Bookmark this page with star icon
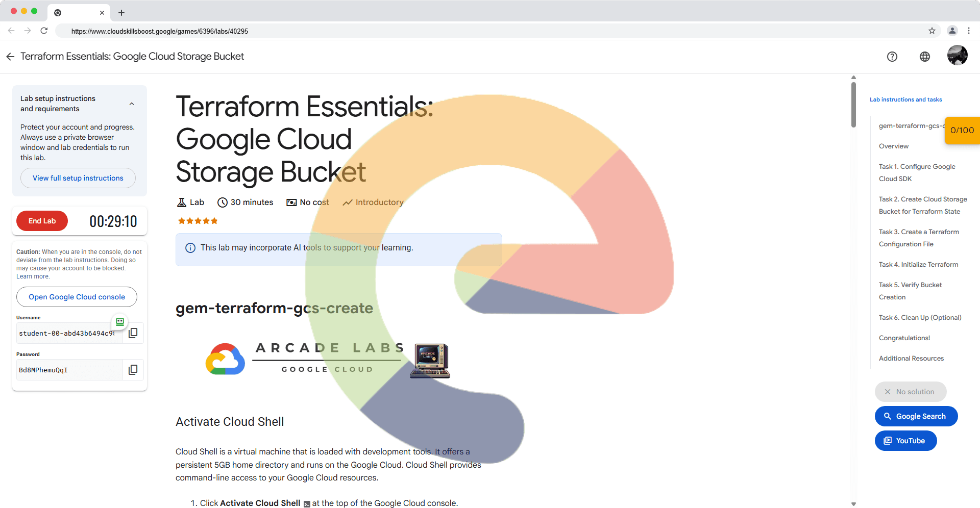 (x=932, y=31)
